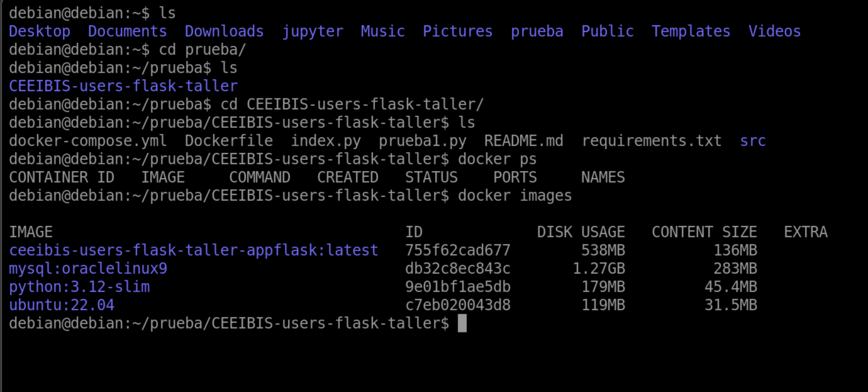This screenshot has width=868, height=392.
Task: Click the Dockerfile entry
Action: [x=229, y=141]
